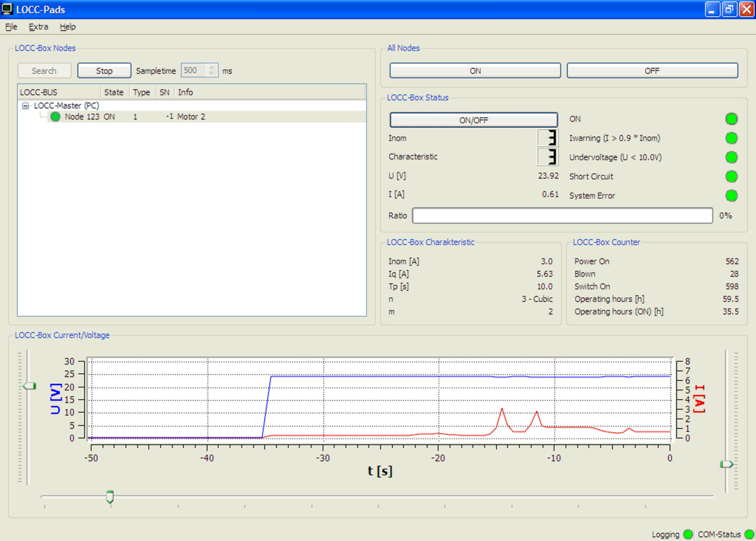Open the Extra menu
This screenshot has height=541, width=756.
38,27
